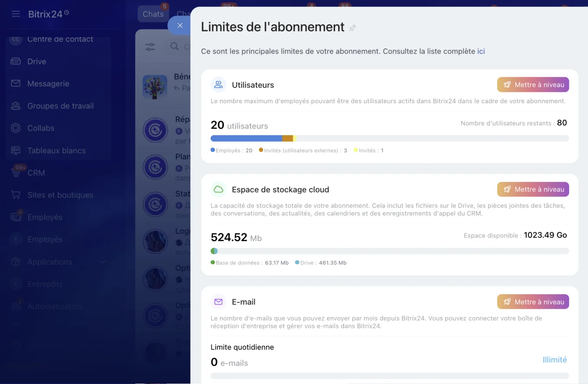This screenshot has width=588, height=384.
Task: Click the cloud storage usage bar
Action: pyautogui.click(x=390, y=251)
